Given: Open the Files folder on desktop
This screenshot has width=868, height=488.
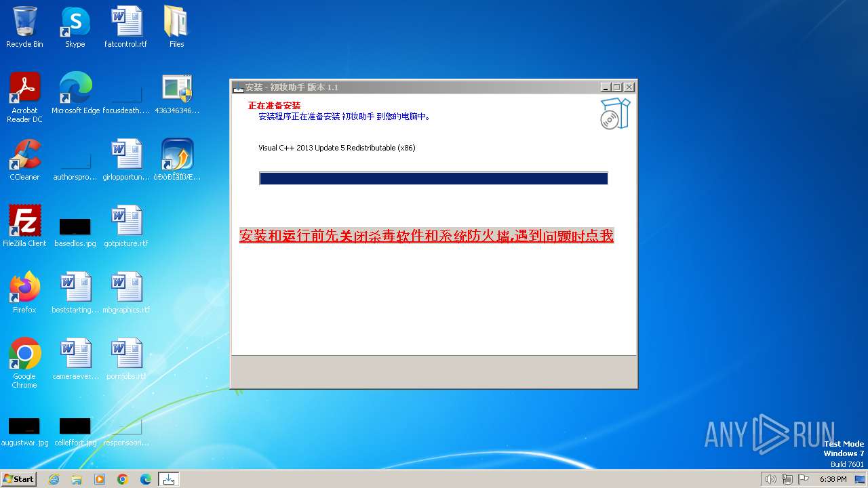Looking at the screenshot, I should click(x=176, y=27).
